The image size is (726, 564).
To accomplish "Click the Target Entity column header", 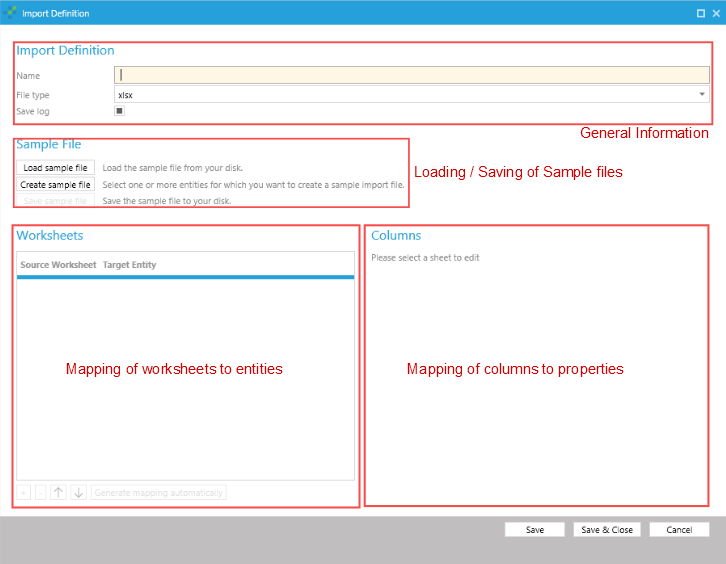I will [x=129, y=265].
